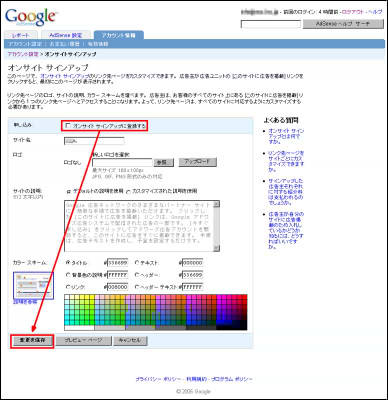Screen dimensions: 388x400
Task: Open the ログアウト link at top right
Action: click(354, 12)
